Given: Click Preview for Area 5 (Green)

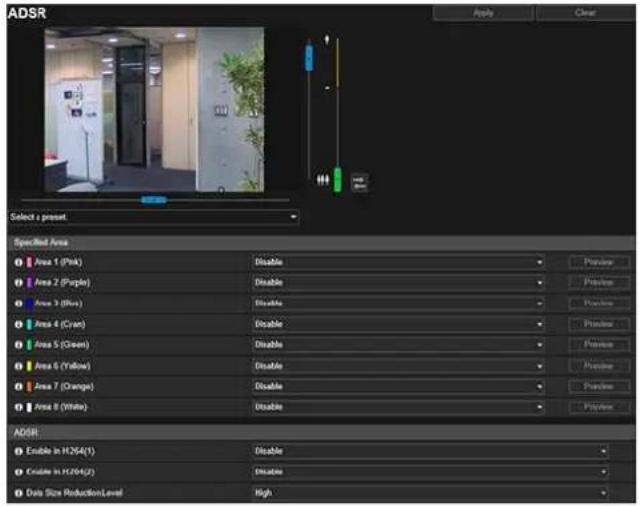Looking at the screenshot, I should pos(599,345).
